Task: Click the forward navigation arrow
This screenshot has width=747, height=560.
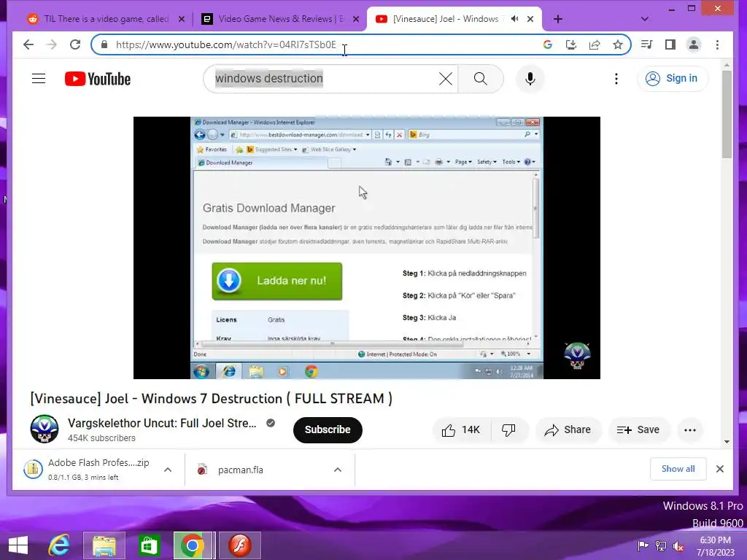Action: tap(52, 44)
